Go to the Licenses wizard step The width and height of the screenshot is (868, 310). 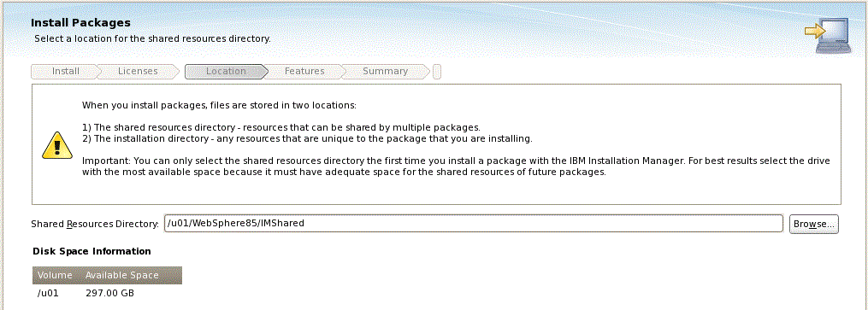(138, 71)
